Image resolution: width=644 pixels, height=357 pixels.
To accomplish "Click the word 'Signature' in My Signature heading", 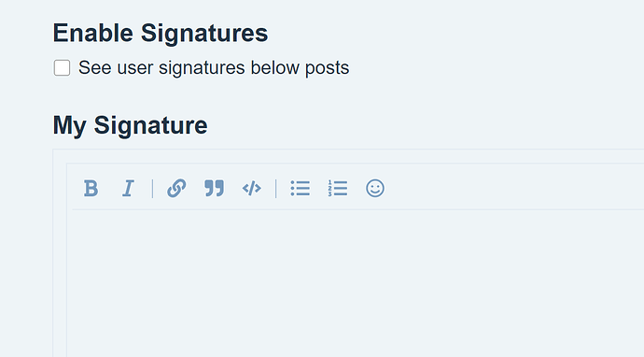I will (x=150, y=125).
